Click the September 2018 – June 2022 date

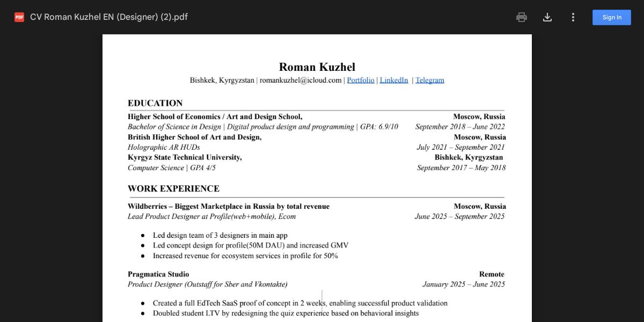(x=460, y=127)
